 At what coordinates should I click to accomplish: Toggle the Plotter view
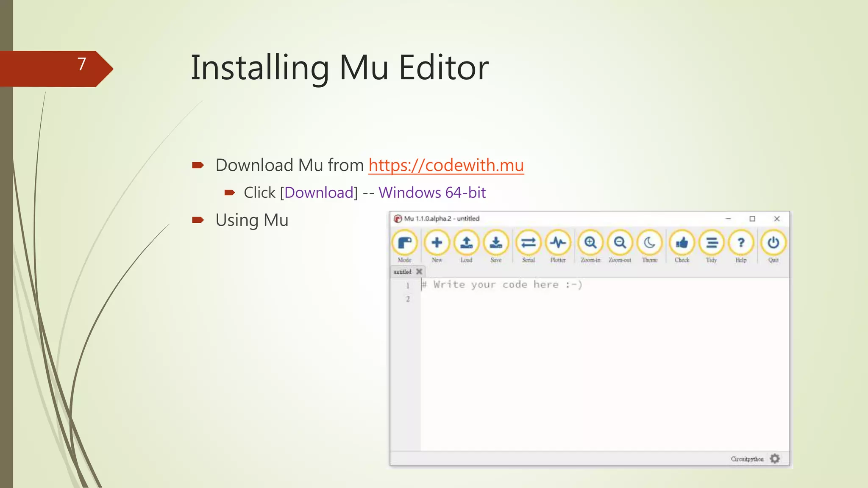[558, 247]
